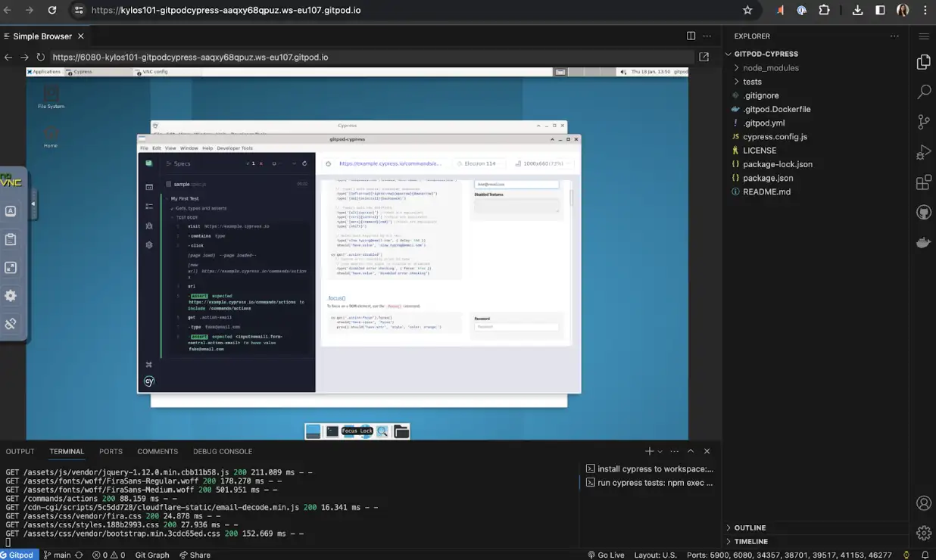Open the Explorer view in activity bar
The image size is (936, 560).
click(923, 62)
